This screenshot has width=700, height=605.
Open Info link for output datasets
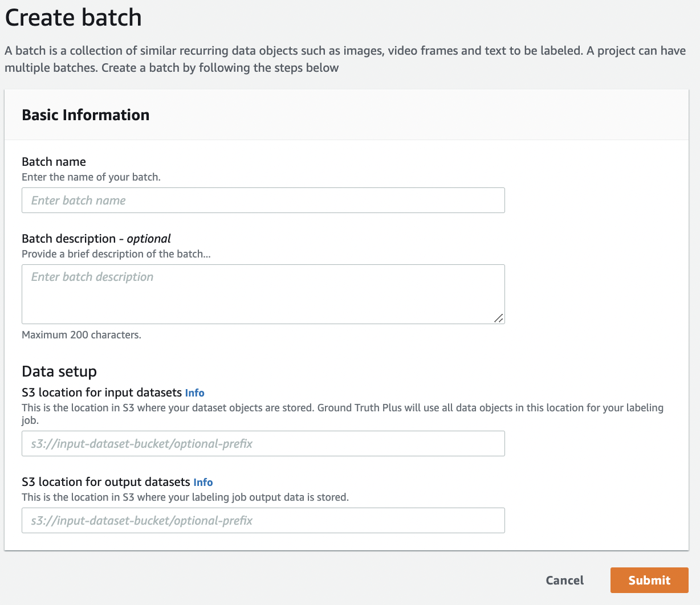203,482
